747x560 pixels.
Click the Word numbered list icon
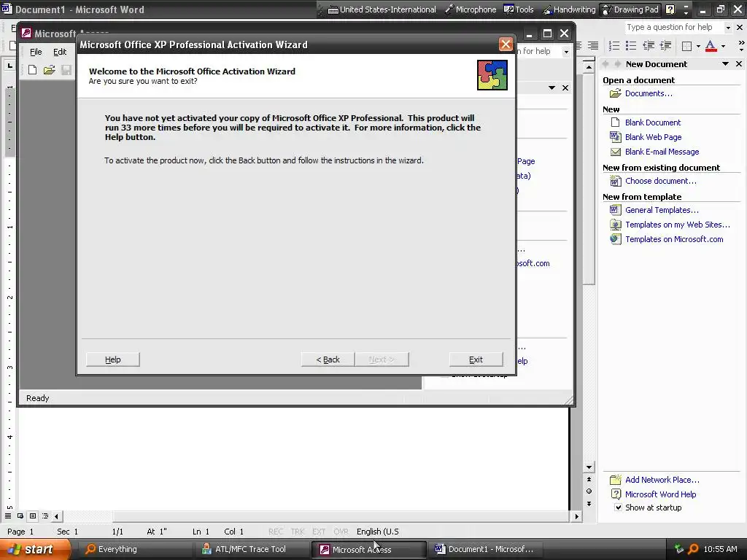[614, 46]
